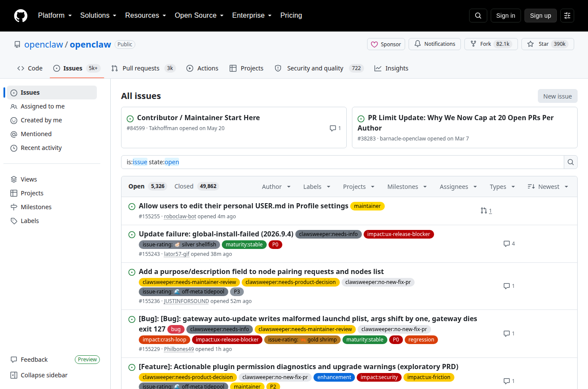Focus the is:issue state:open filter field
This screenshot has width=588, height=389.
[x=342, y=162]
